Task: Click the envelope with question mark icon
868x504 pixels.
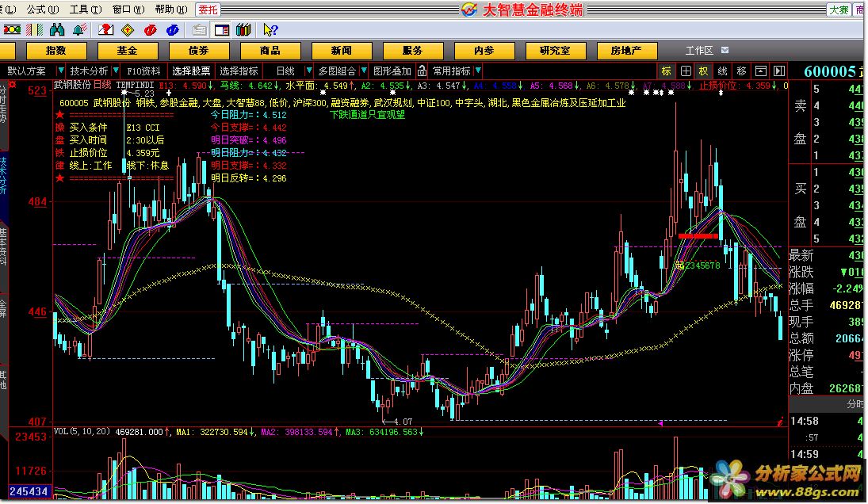Action: pyautogui.click(x=105, y=29)
